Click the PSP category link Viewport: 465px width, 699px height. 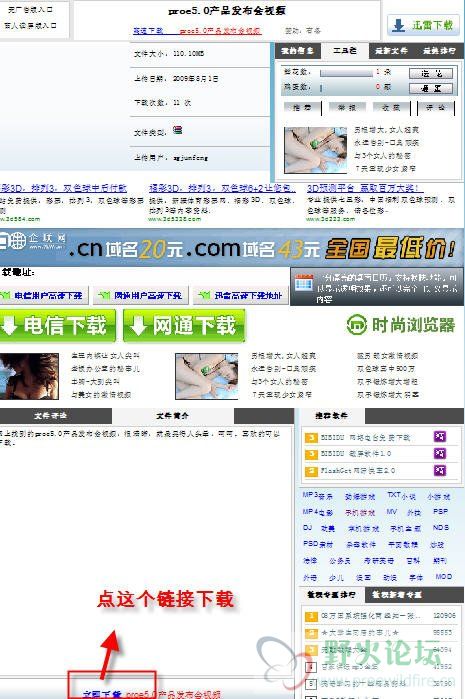[x=440, y=512]
